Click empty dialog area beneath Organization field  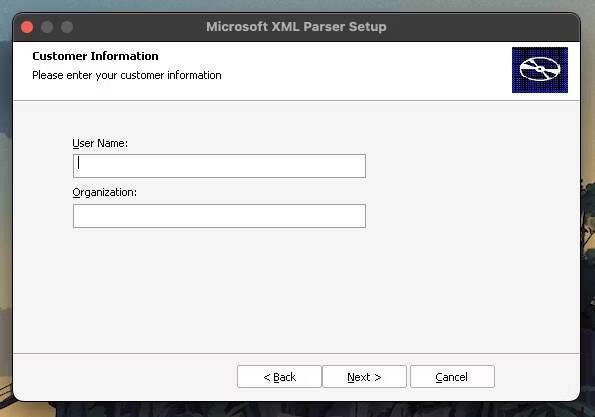219,288
